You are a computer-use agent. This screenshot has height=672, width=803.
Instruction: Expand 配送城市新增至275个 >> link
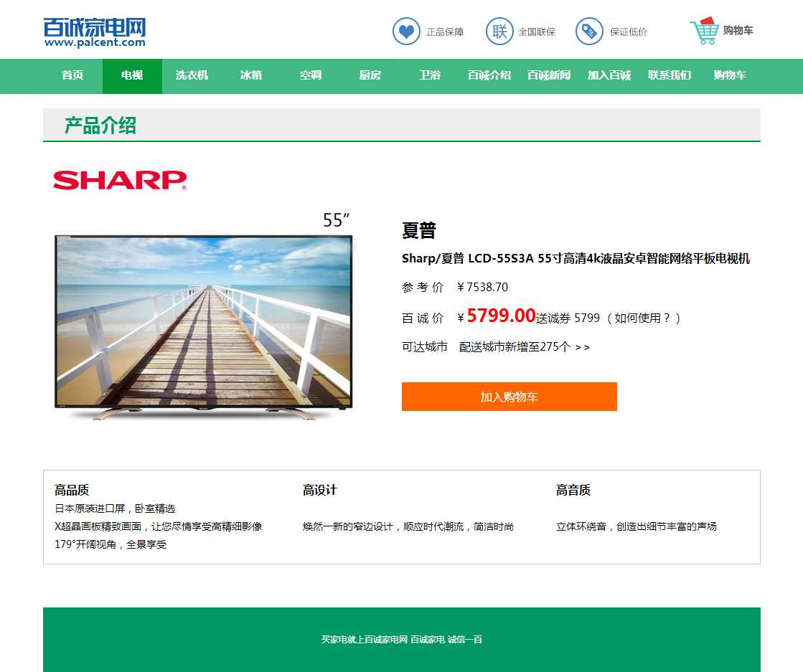pos(525,347)
